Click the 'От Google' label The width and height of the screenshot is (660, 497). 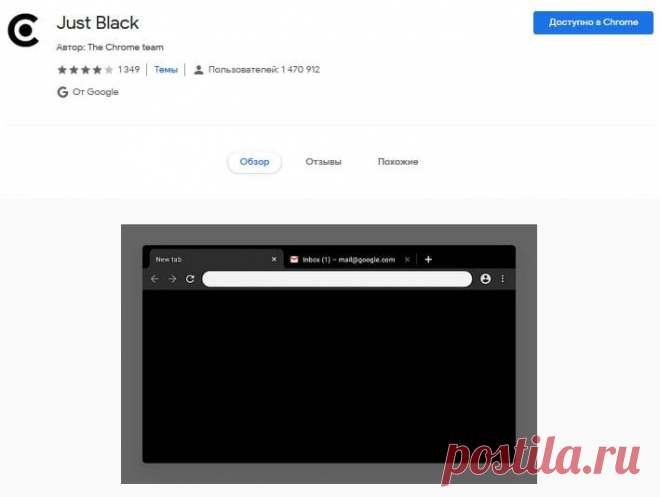96,92
